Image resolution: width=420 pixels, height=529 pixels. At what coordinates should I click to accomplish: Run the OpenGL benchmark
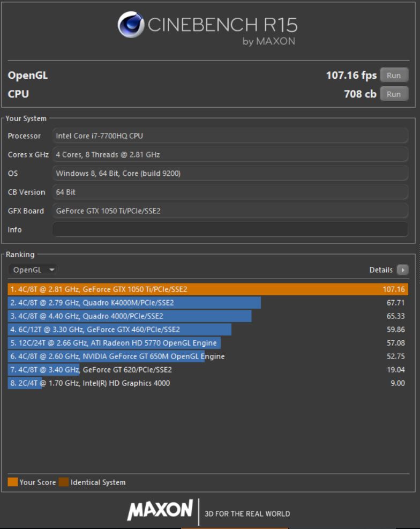(x=394, y=75)
